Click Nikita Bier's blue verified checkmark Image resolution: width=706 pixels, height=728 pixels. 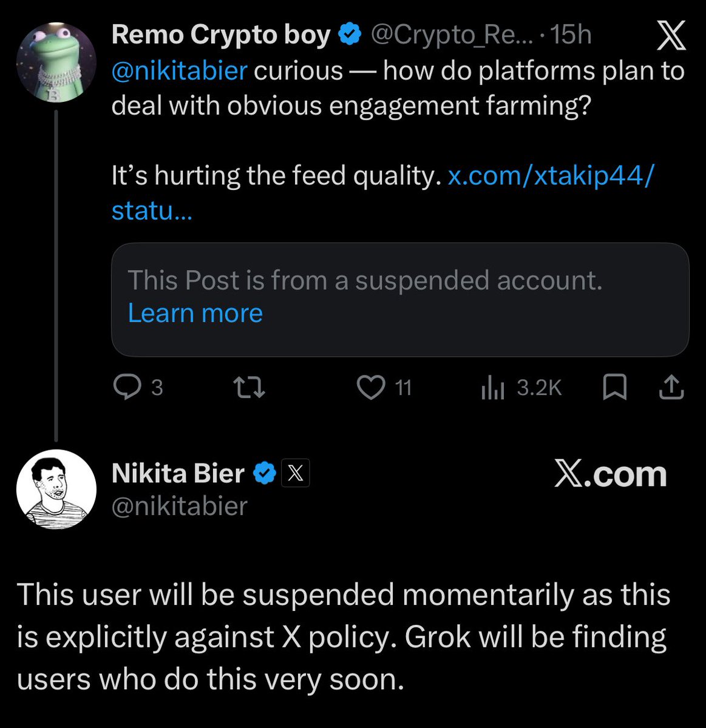(263, 474)
